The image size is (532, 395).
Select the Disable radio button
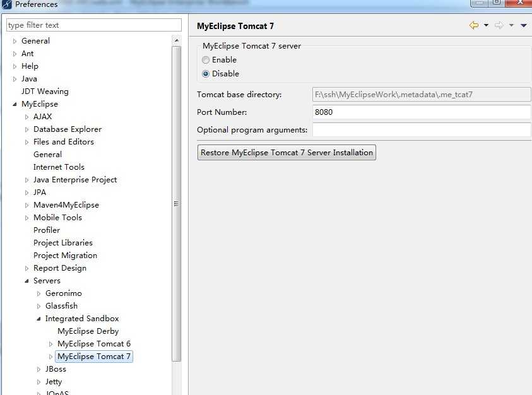click(x=206, y=74)
